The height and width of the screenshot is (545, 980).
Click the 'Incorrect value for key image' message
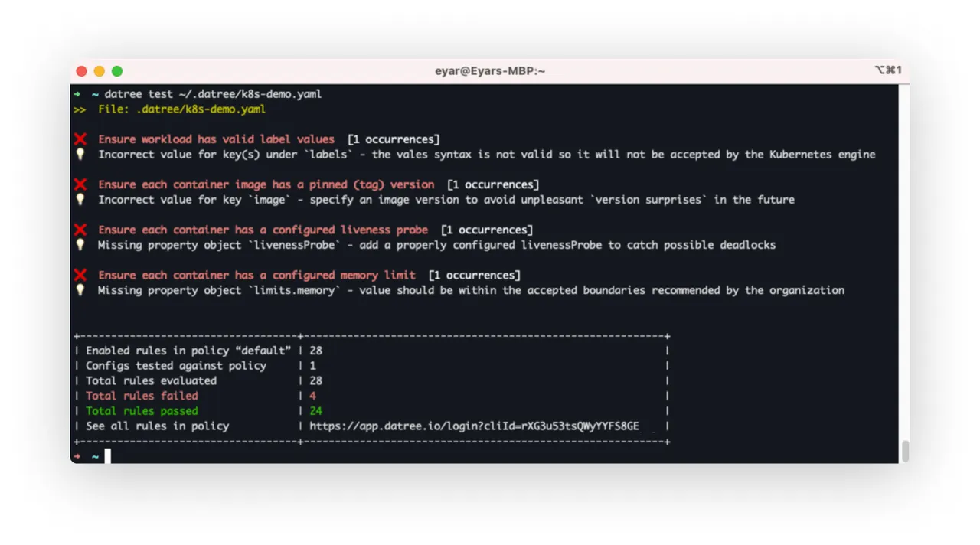click(x=446, y=200)
